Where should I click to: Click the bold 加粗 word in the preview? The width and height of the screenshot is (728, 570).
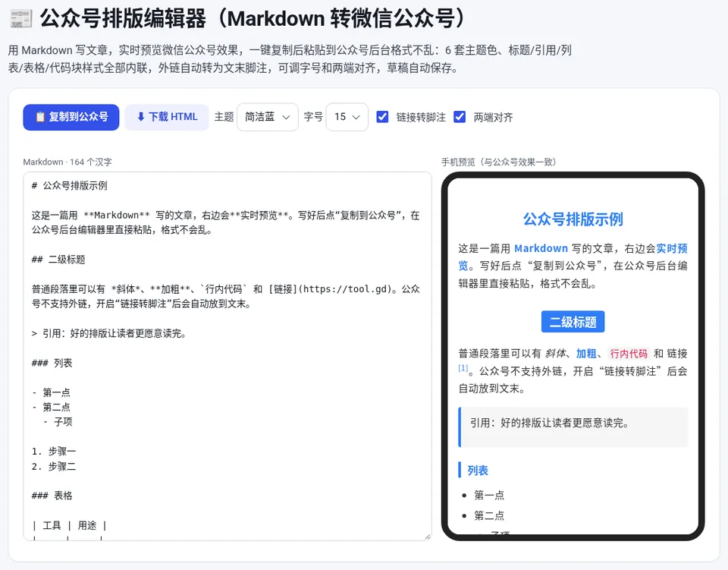pos(586,354)
